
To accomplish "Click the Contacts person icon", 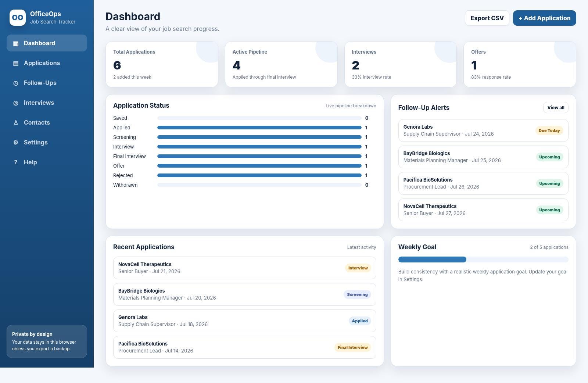I will [16, 123].
